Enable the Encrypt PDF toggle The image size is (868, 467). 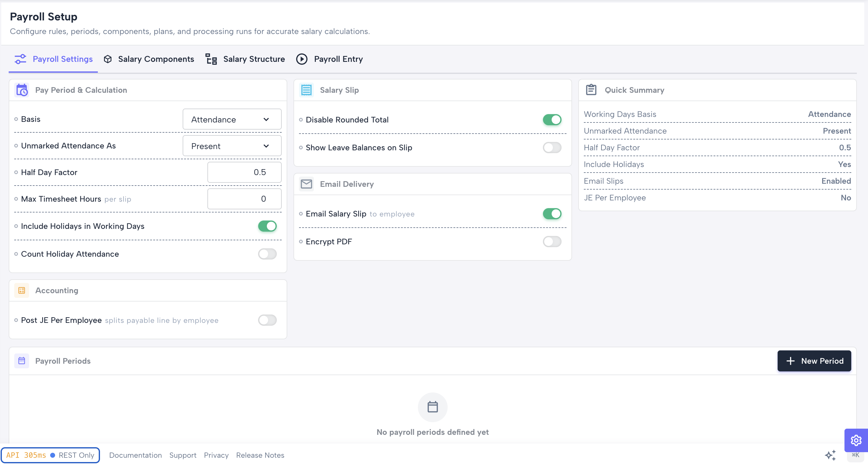[x=552, y=242]
